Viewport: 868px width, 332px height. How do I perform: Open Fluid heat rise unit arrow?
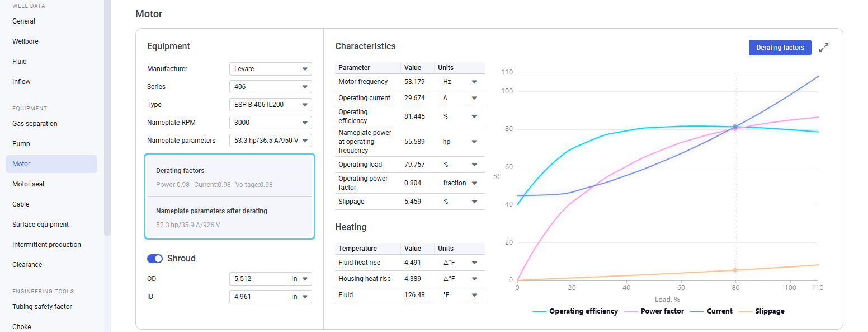point(474,263)
